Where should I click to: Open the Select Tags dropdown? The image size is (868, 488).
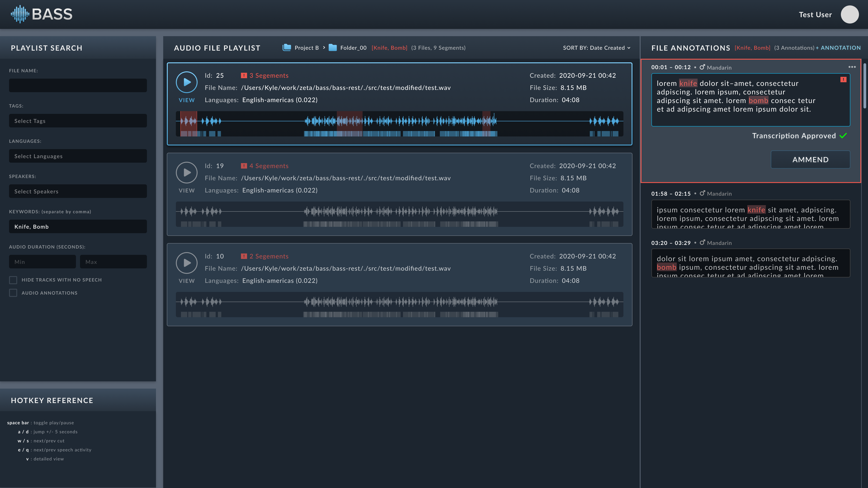pyautogui.click(x=78, y=121)
